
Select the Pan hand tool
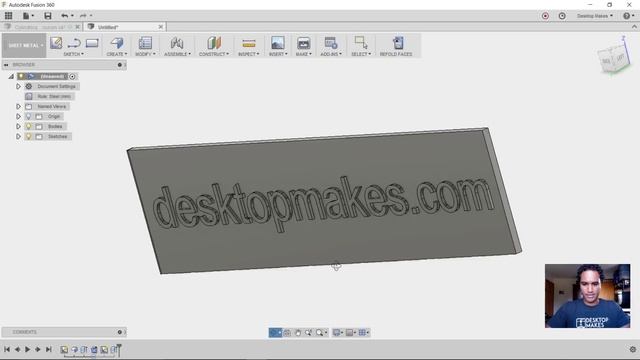coord(298,333)
